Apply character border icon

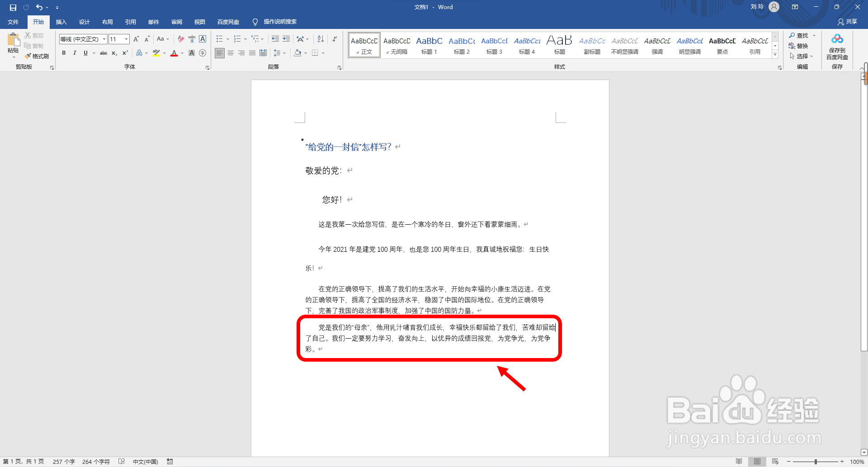(203, 39)
